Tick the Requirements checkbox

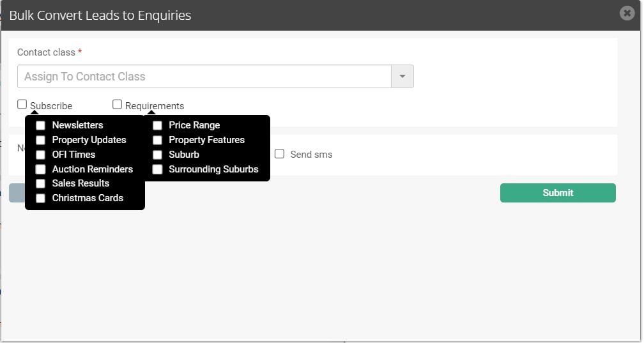(x=117, y=104)
